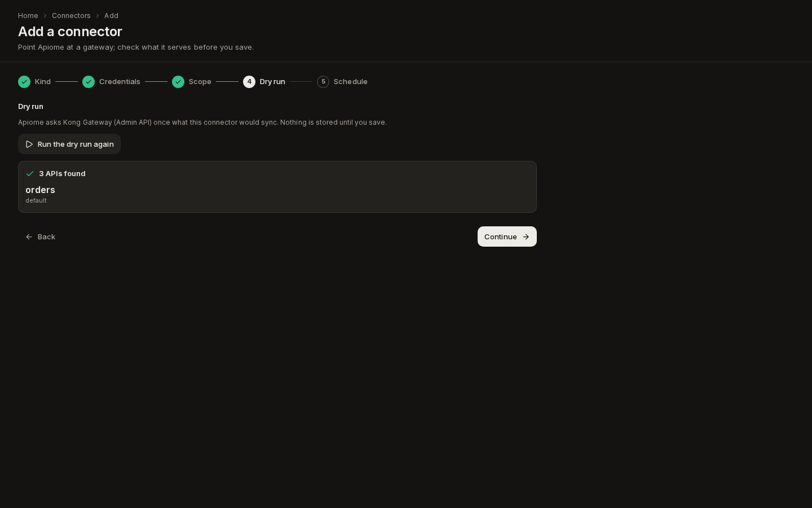This screenshot has width=812, height=508.
Task: Run the dry run again
Action: click(69, 144)
